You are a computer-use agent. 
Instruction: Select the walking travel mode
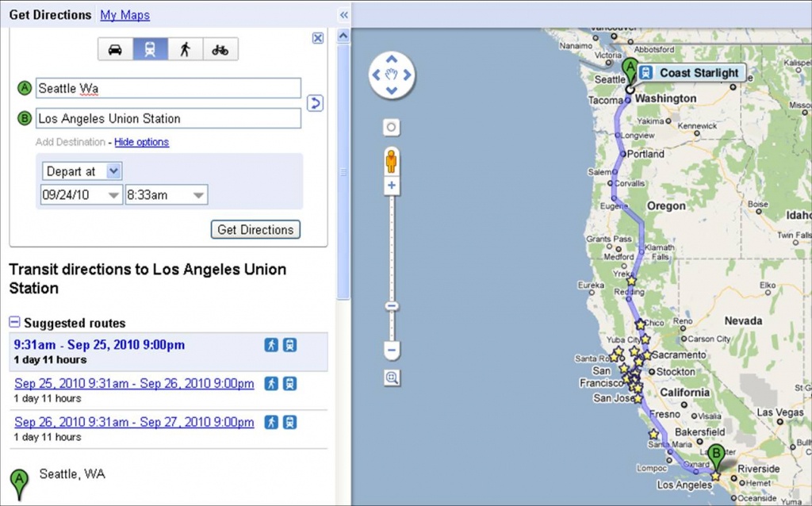click(x=185, y=49)
